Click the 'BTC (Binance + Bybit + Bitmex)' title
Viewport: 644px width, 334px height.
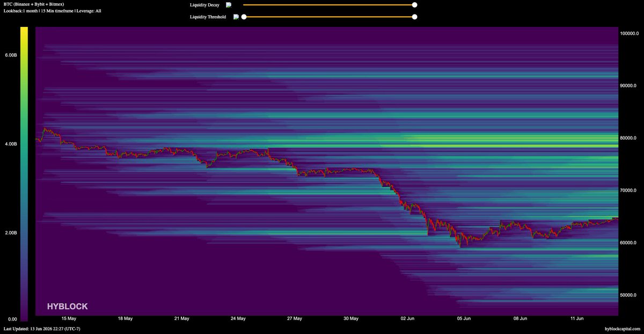33,4
